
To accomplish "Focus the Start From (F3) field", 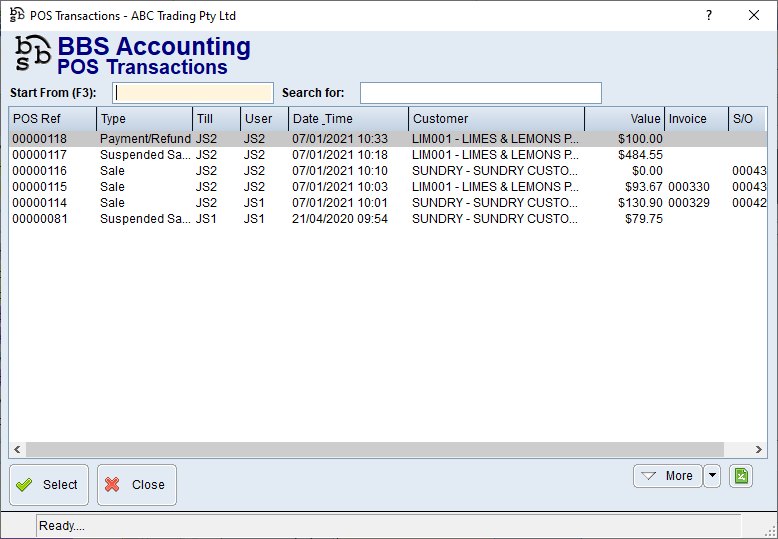I will [x=194, y=93].
